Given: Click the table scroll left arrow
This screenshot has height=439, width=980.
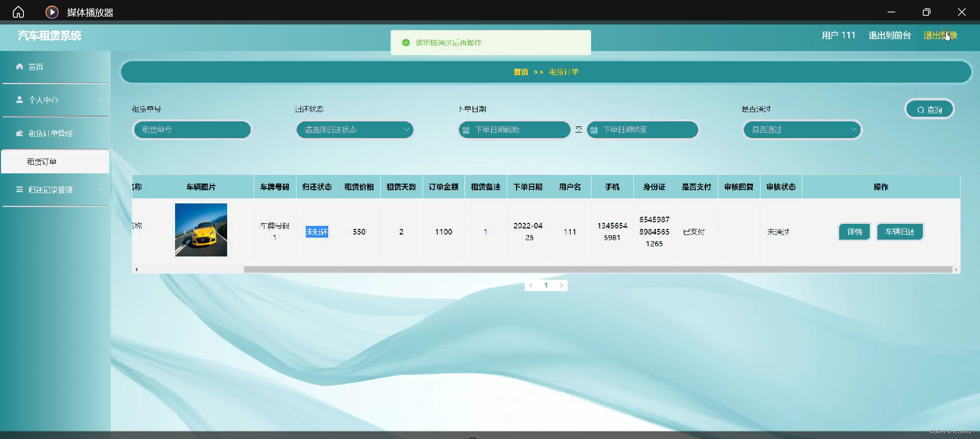Looking at the screenshot, I should [136, 269].
